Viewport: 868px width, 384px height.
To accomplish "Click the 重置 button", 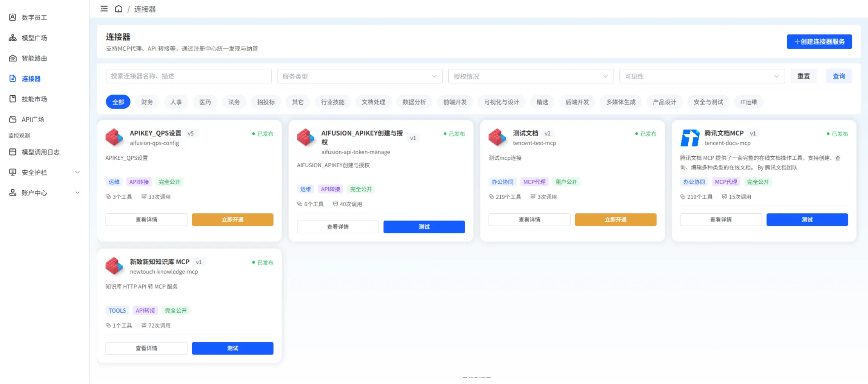I will pyautogui.click(x=803, y=76).
